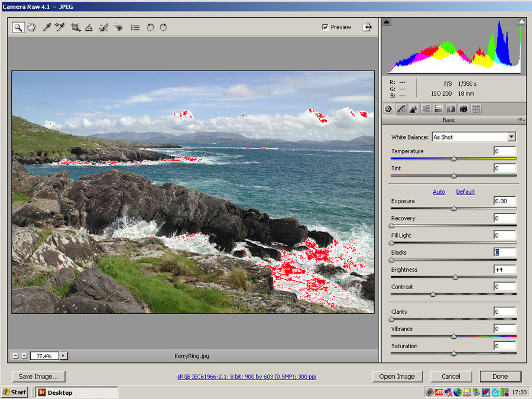This screenshot has height=399, width=532.
Task: Open the White Balance dropdown
Action: pyautogui.click(x=511, y=137)
